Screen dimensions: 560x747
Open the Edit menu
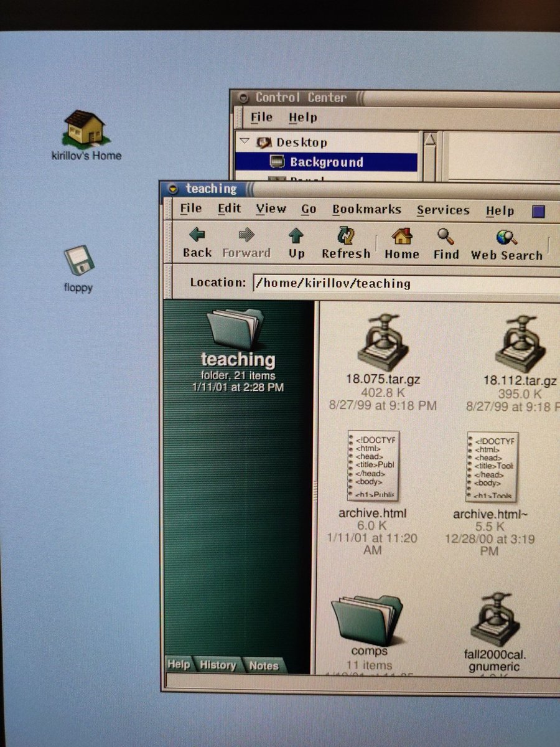pyautogui.click(x=229, y=209)
